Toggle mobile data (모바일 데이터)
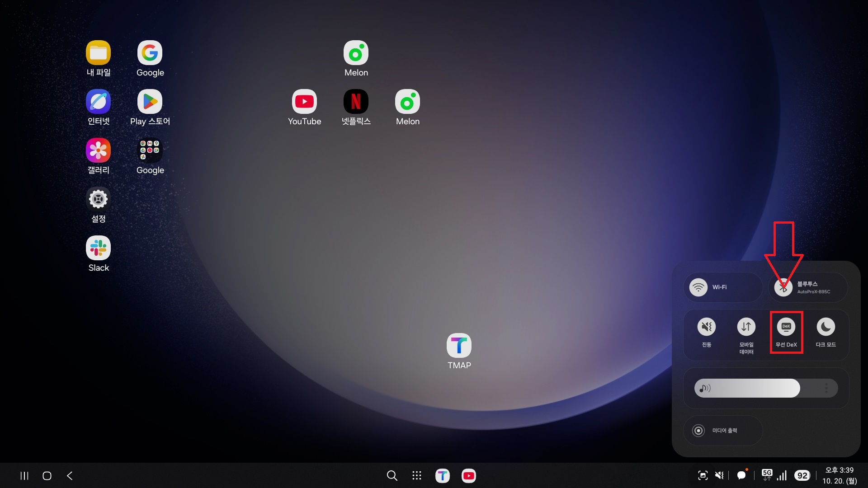Image resolution: width=868 pixels, height=488 pixels. [746, 327]
